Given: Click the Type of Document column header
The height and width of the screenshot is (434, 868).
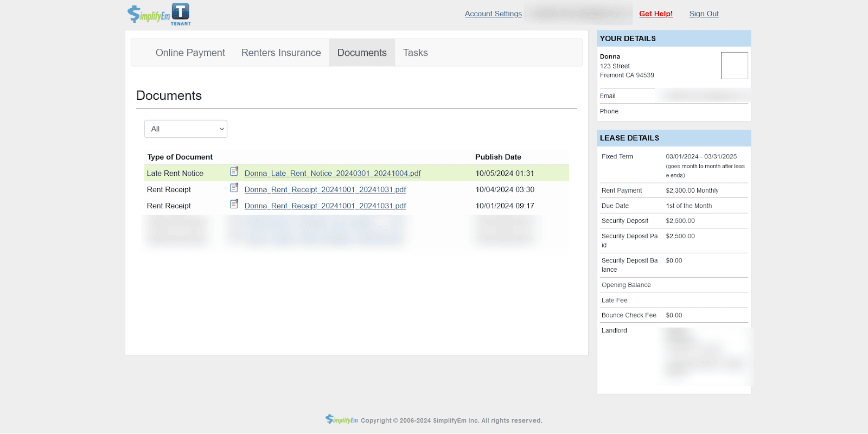Looking at the screenshot, I should [x=180, y=157].
